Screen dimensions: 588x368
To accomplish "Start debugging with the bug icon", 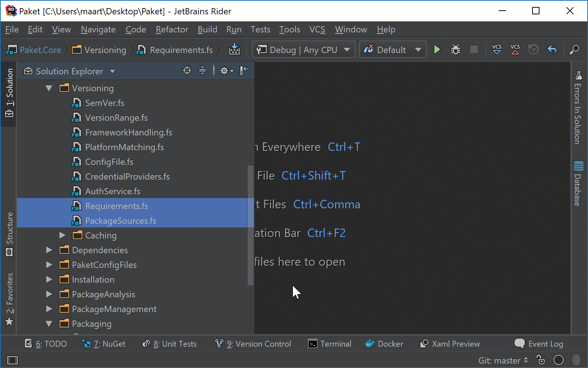I will pyautogui.click(x=455, y=50).
